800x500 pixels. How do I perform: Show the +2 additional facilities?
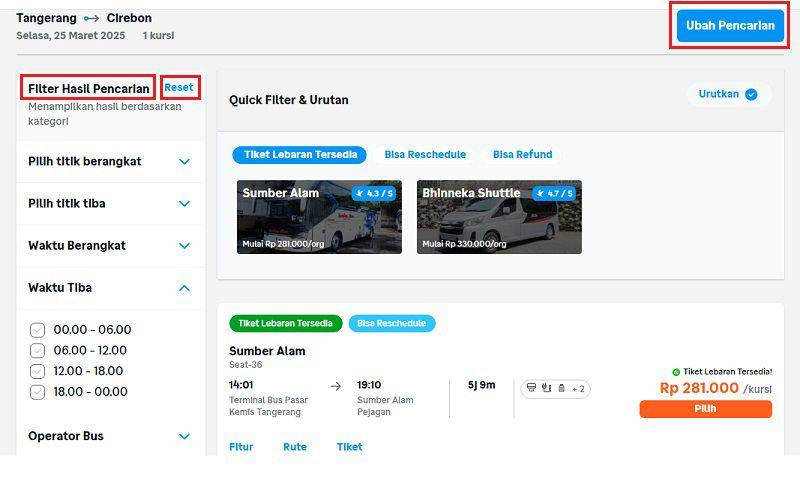(x=578, y=389)
